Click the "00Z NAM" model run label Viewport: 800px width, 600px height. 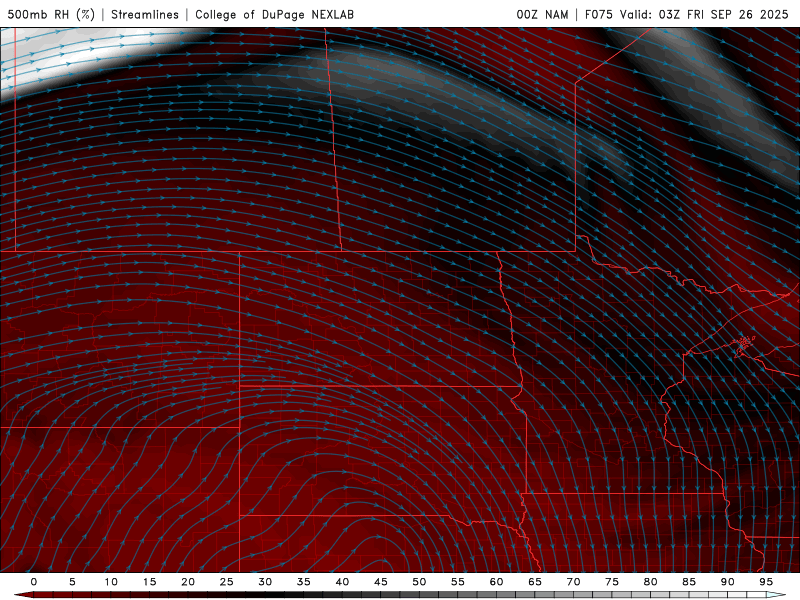542,14
